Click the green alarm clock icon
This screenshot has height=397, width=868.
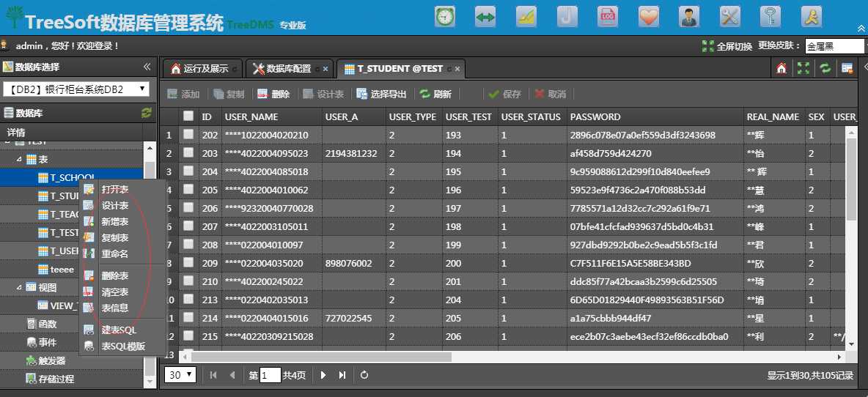pos(445,17)
